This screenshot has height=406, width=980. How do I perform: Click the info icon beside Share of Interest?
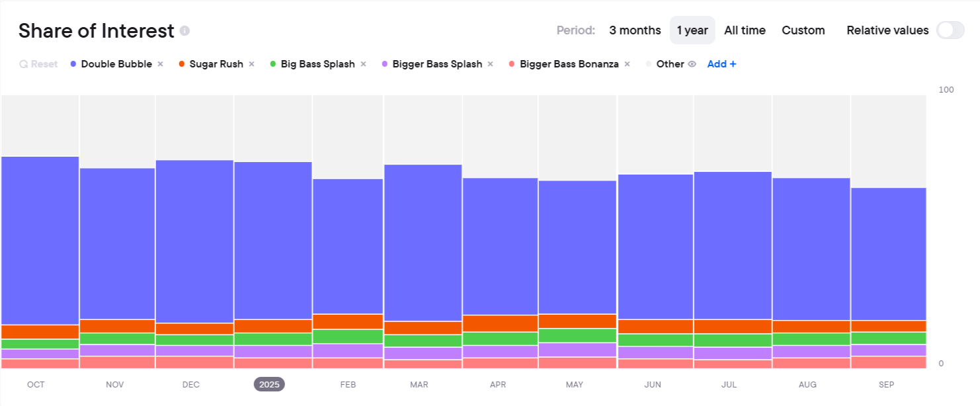point(185,30)
